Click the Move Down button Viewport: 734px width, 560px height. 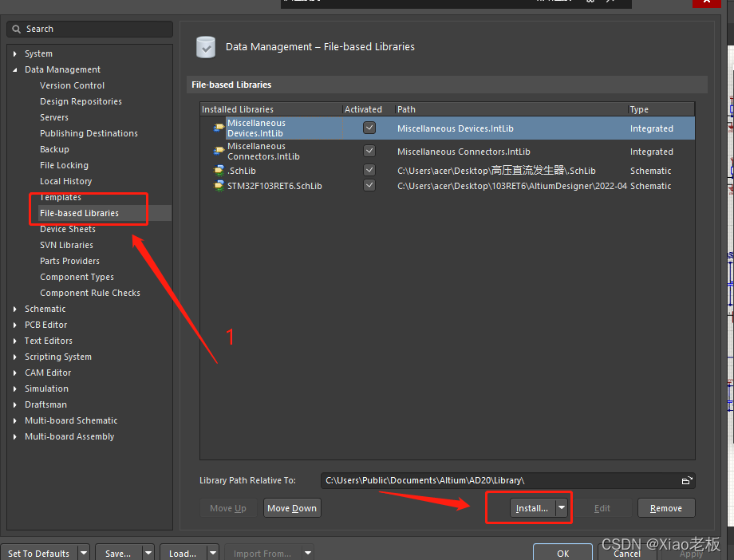coord(292,508)
